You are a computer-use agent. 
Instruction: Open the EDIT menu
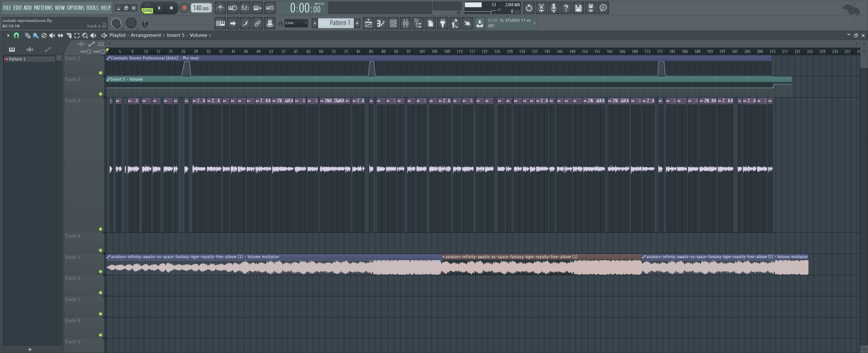(17, 8)
